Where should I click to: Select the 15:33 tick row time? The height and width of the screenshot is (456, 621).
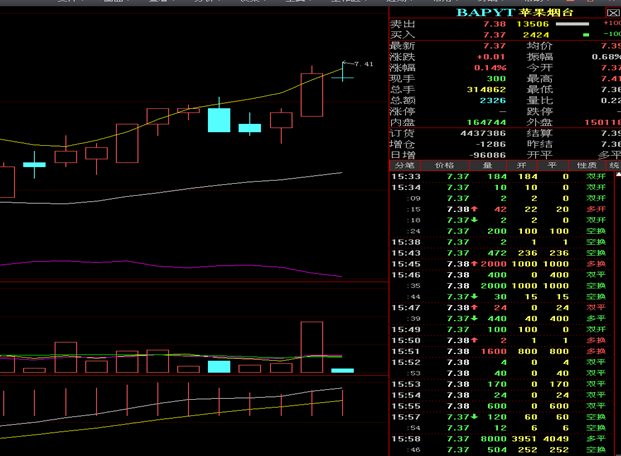[406, 177]
